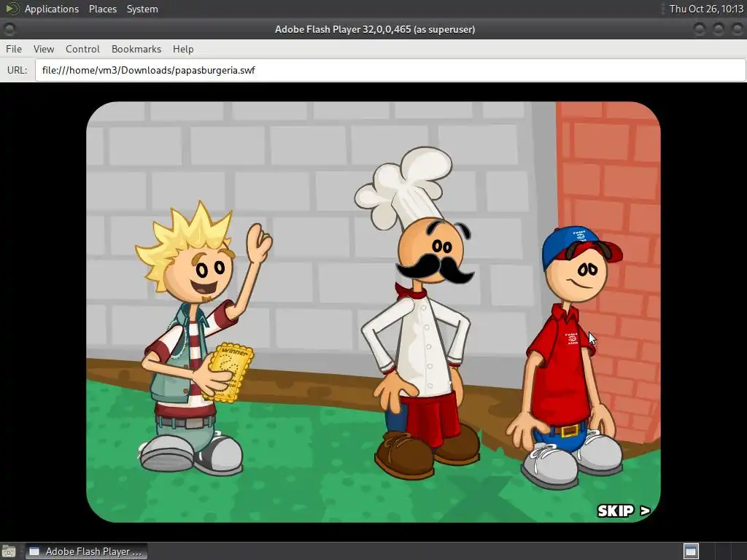
Task: Open the Help menu
Action: point(183,49)
